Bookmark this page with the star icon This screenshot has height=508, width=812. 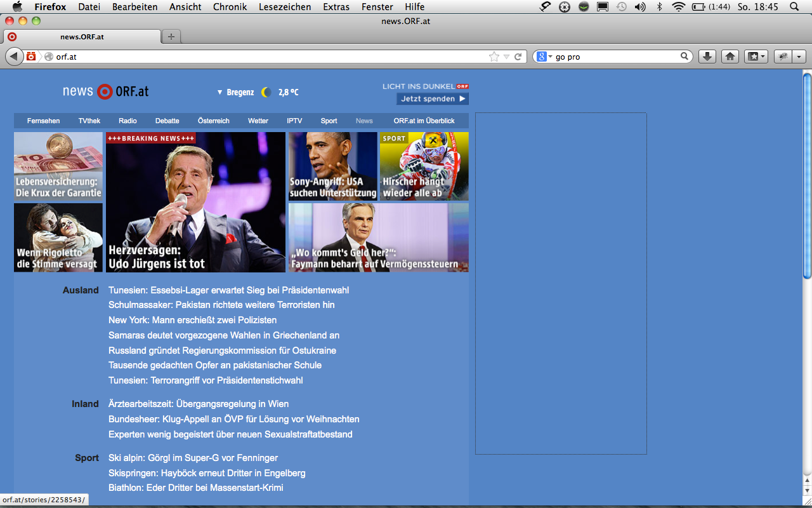[x=494, y=57]
